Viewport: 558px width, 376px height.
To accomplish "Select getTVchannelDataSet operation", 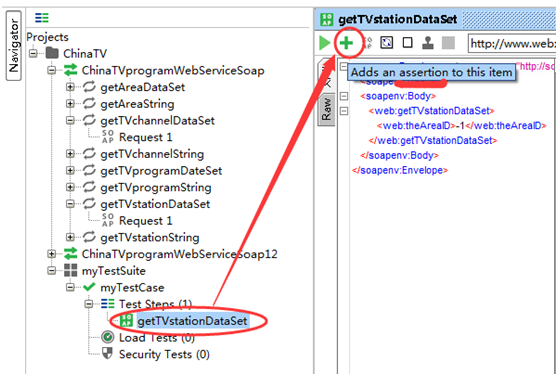I will click(157, 121).
